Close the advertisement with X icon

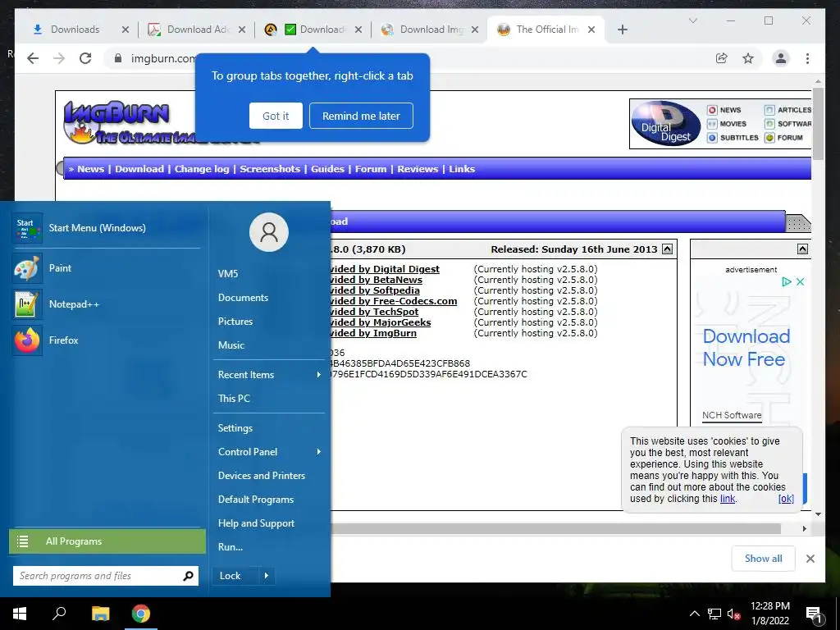[800, 282]
